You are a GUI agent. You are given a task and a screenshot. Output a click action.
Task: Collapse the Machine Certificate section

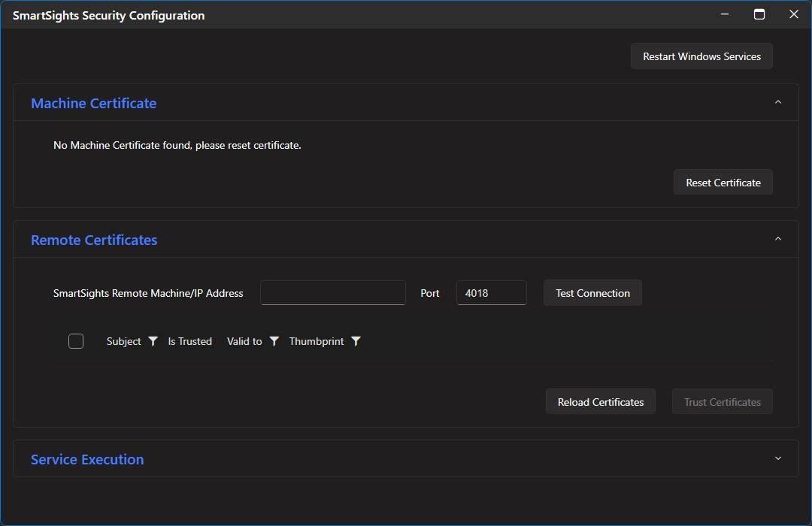point(778,102)
